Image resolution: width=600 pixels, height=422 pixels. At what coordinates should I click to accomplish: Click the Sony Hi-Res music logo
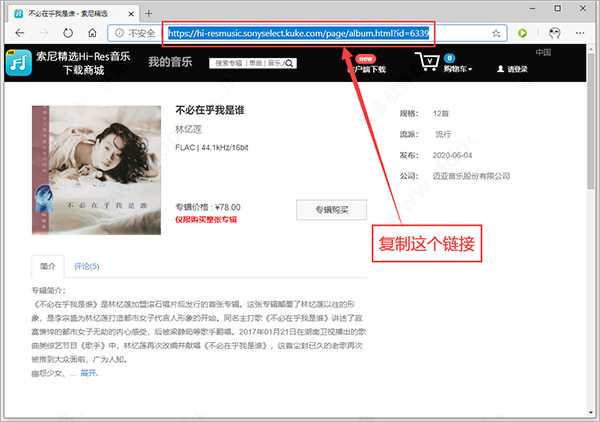[x=18, y=63]
